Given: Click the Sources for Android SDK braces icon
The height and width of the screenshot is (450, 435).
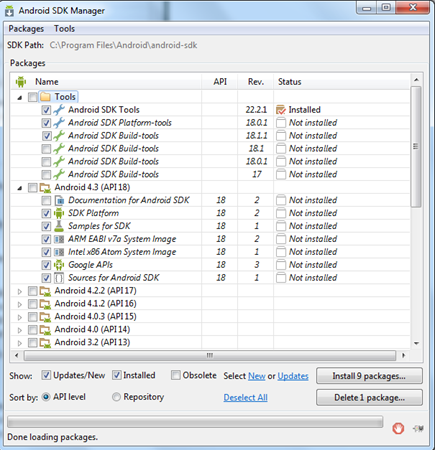Looking at the screenshot, I should (59, 278).
